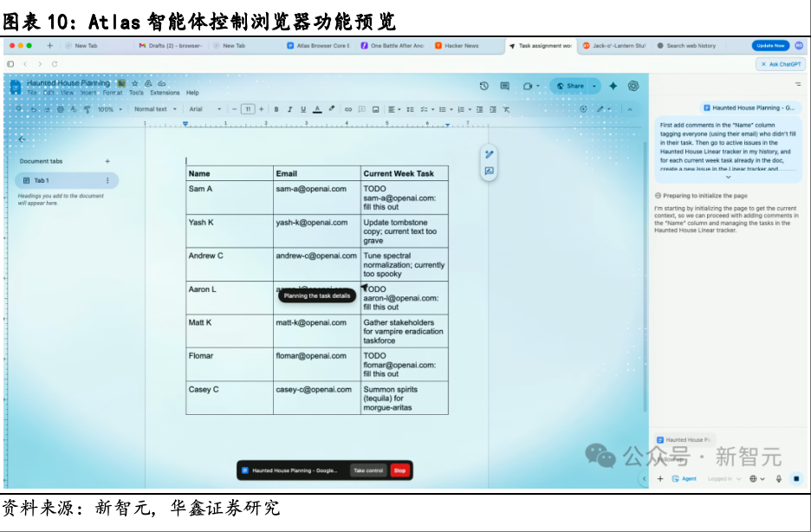Click the Take control button
This screenshot has width=811, height=532.
pos(368,470)
